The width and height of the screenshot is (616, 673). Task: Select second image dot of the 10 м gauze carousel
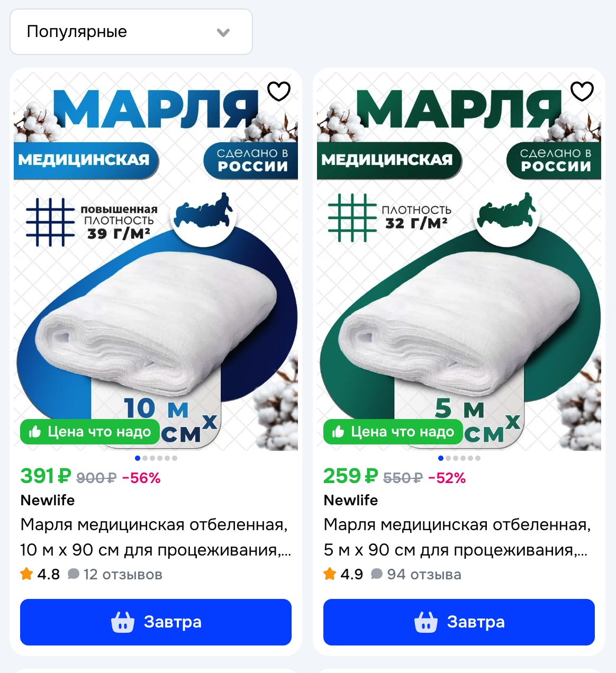tap(145, 458)
